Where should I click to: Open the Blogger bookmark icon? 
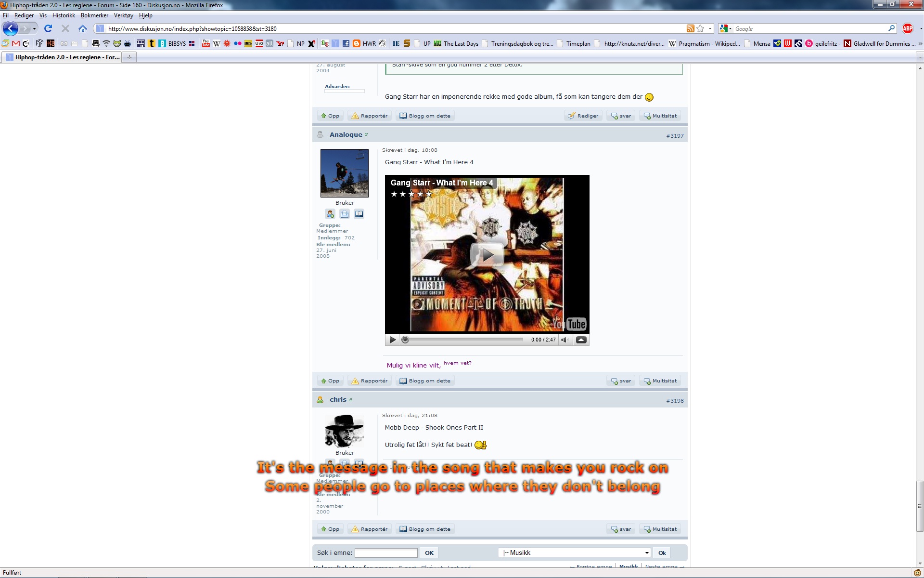click(356, 43)
